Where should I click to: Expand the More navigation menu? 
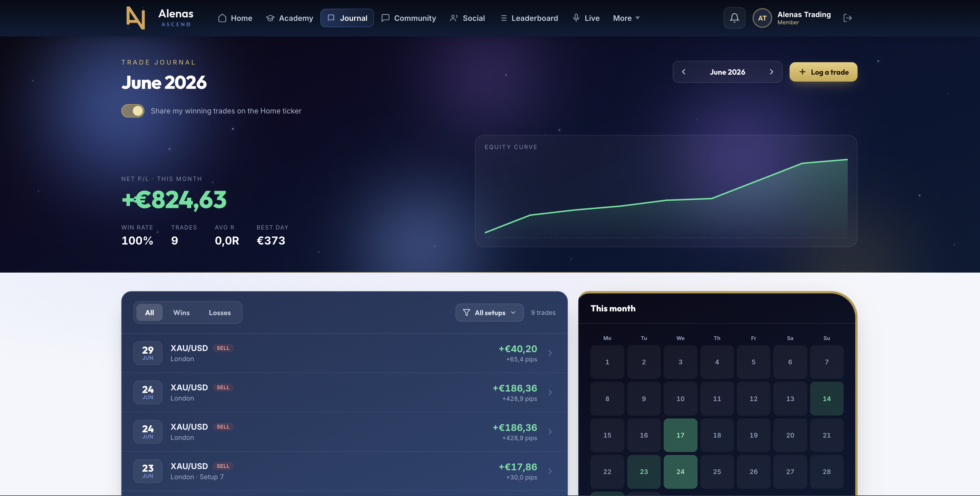click(x=626, y=18)
